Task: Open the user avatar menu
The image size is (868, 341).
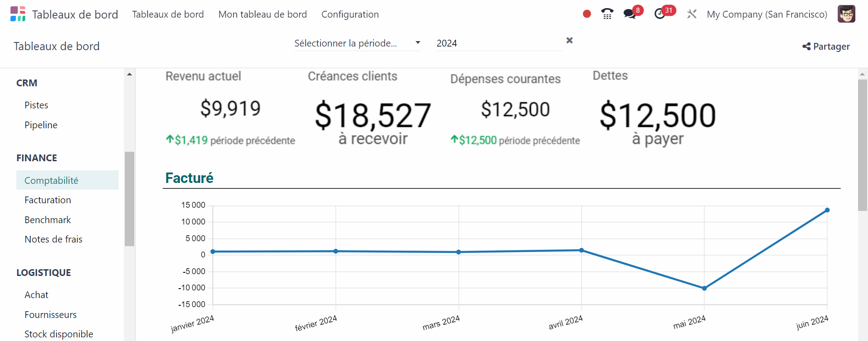Action: 846,14
